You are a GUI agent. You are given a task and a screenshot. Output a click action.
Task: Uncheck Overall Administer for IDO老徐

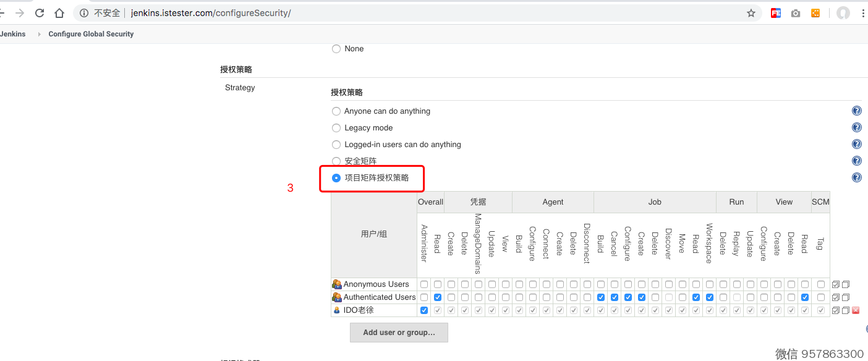[x=424, y=310]
